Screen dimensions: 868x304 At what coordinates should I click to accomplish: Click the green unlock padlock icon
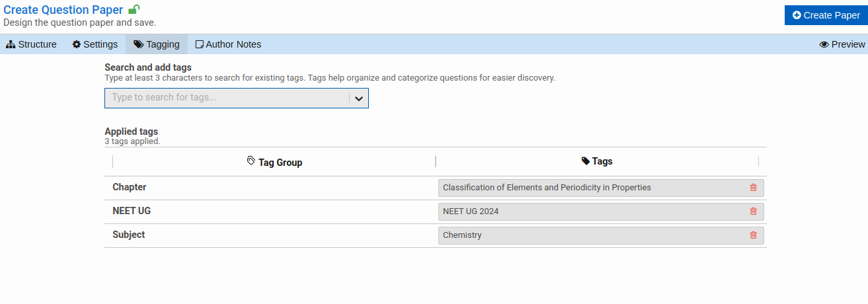tap(134, 9)
